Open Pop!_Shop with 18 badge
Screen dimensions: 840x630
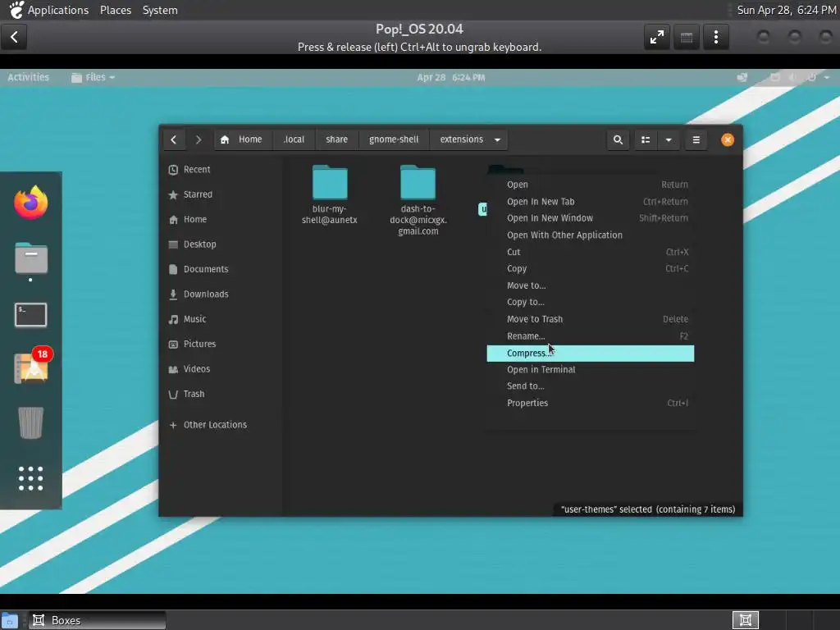click(x=32, y=367)
